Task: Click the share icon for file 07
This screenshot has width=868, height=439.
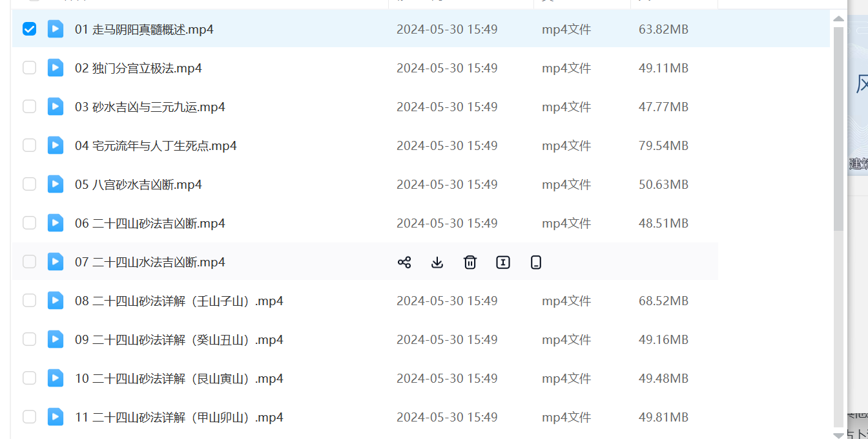Action: [x=404, y=262]
